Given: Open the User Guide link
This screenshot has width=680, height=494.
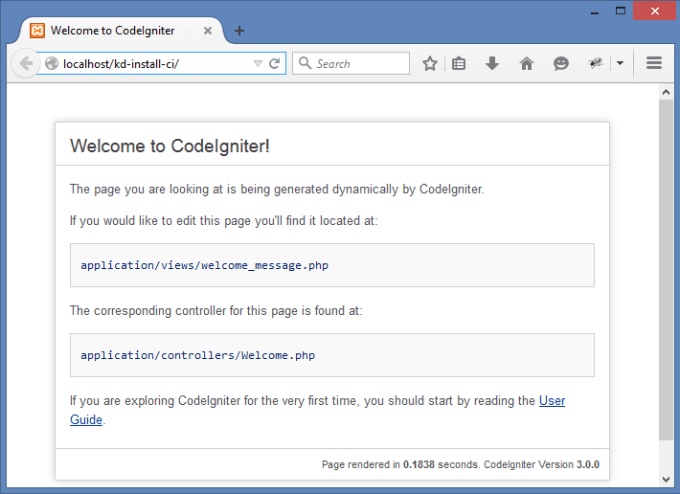Looking at the screenshot, I should pos(552,401).
